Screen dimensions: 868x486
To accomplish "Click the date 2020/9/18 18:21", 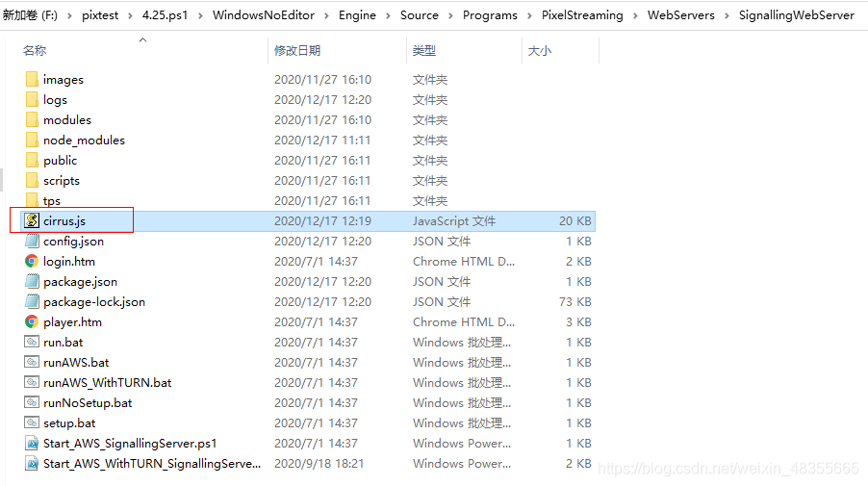I will click(x=319, y=463).
